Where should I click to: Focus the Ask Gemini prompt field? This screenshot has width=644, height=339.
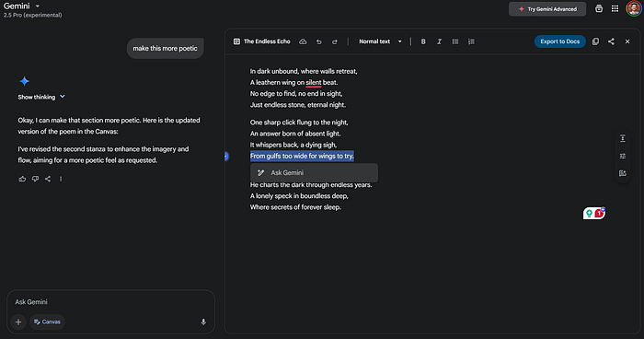click(x=111, y=302)
